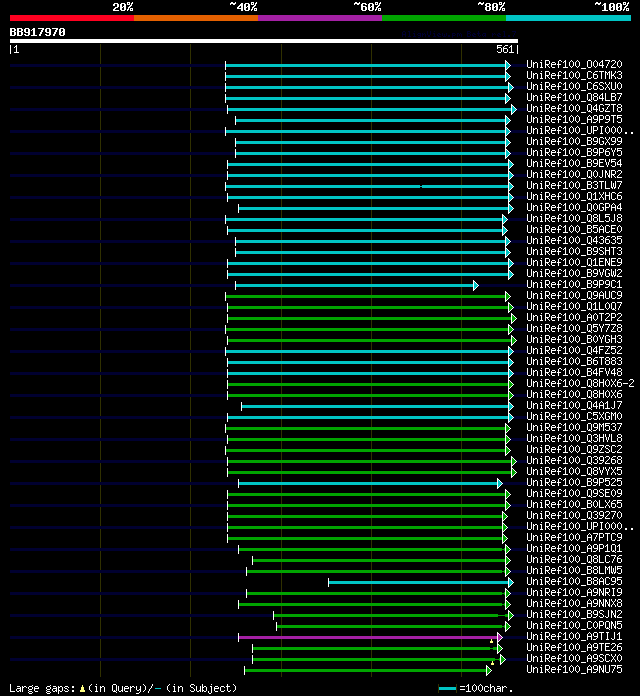Screen dimensions: 640x696
Task: Select the UniRef100_Q9AUC9 label
Action: [574, 295]
